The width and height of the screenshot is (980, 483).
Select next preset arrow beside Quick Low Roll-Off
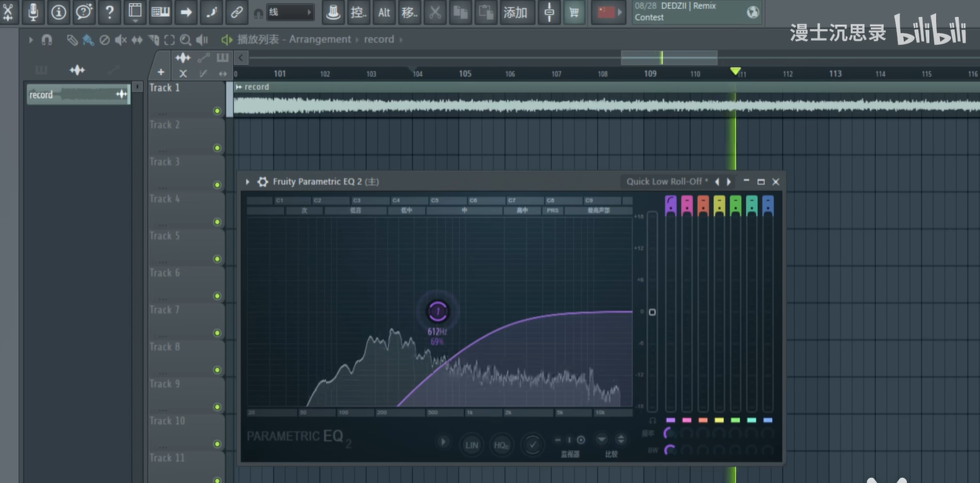pyautogui.click(x=729, y=181)
